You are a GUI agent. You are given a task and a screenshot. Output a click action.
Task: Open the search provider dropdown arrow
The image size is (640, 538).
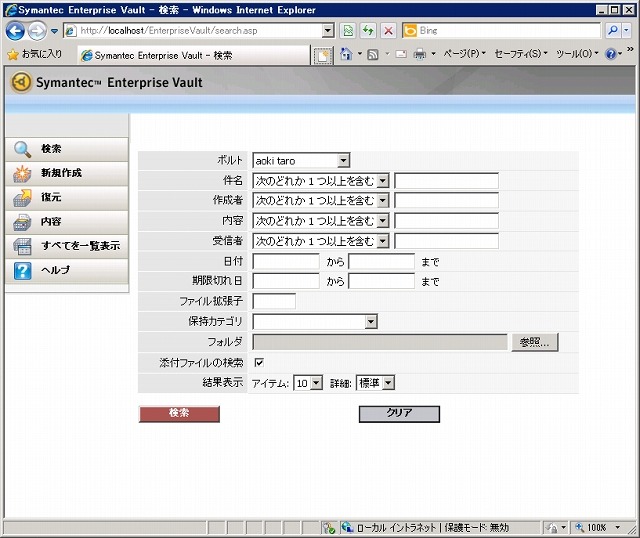coord(627,31)
